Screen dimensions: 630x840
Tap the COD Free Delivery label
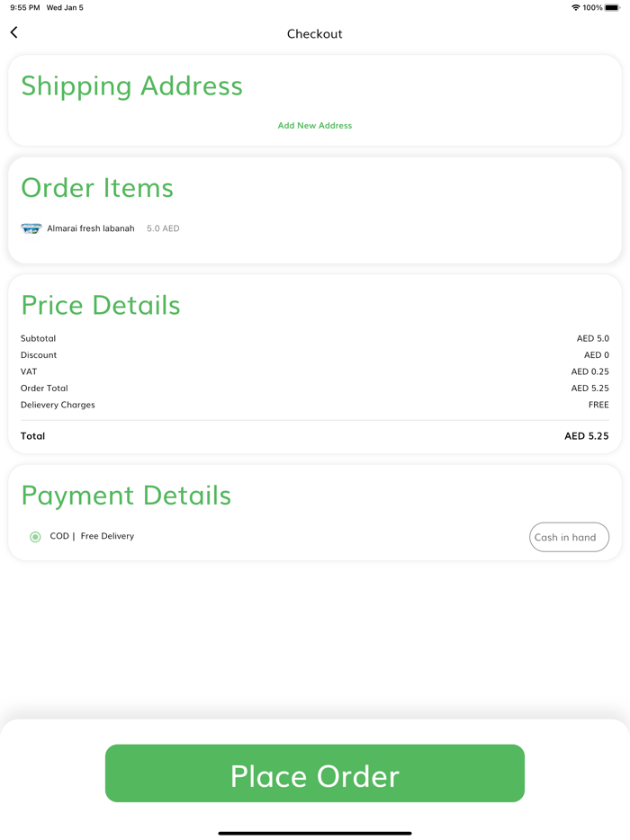[x=92, y=536]
